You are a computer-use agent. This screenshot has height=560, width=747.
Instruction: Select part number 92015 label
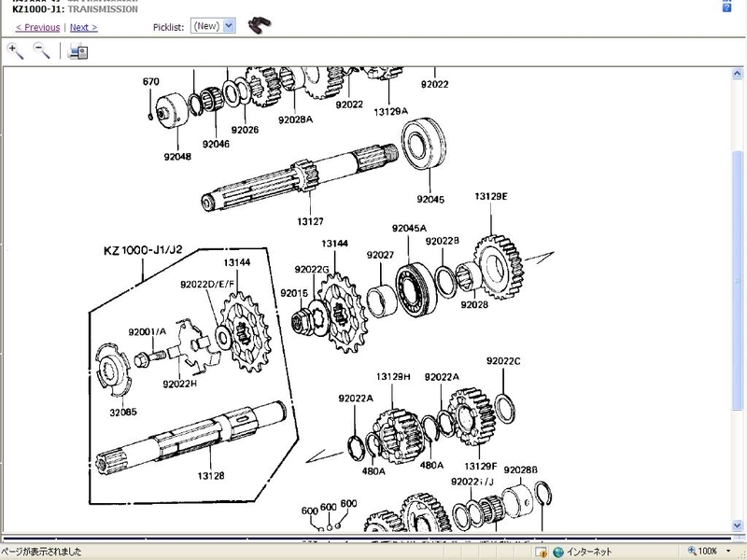[x=294, y=293]
